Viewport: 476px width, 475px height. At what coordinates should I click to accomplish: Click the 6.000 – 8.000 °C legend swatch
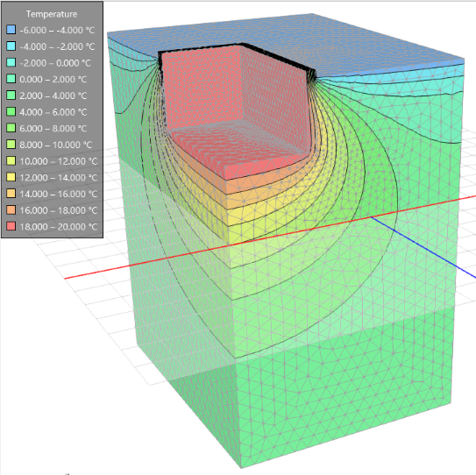tap(11, 128)
